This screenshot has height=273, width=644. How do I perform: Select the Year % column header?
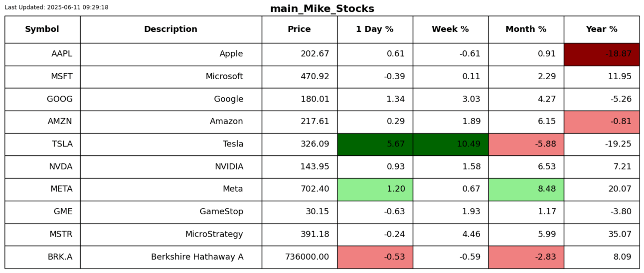(x=602, y=29)
